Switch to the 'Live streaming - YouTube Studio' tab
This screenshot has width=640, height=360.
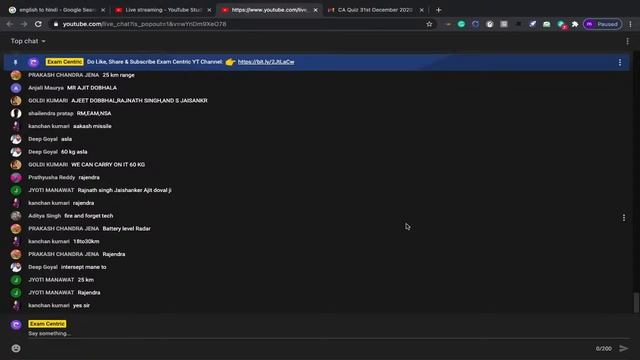[164, 10]
